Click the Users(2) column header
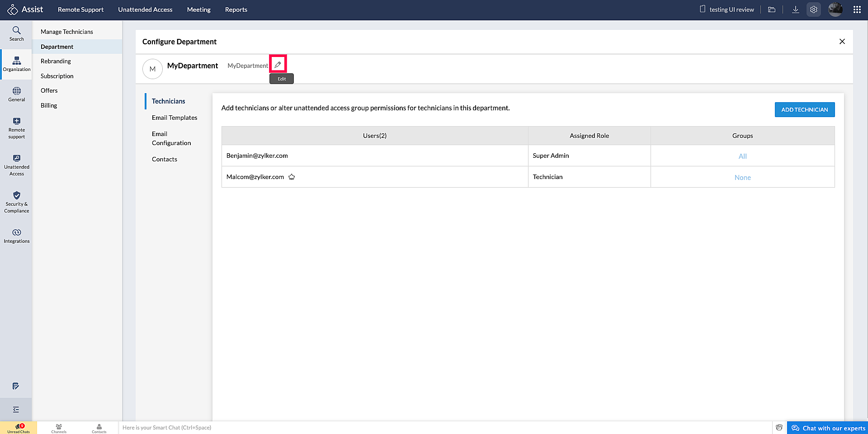 pos(375,136)
